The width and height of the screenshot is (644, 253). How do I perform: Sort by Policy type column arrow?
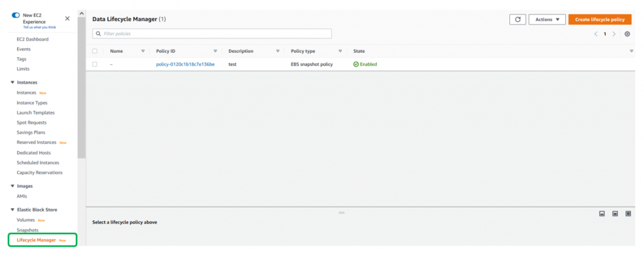(340, 52)
